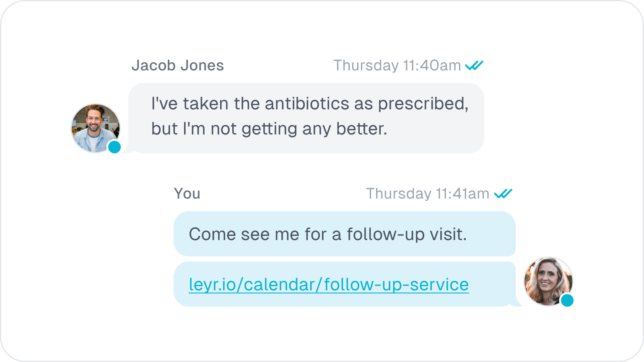Click the word "Come" in your reply
644x362 pixels.
pyautogui.click(x=212, y=234)
